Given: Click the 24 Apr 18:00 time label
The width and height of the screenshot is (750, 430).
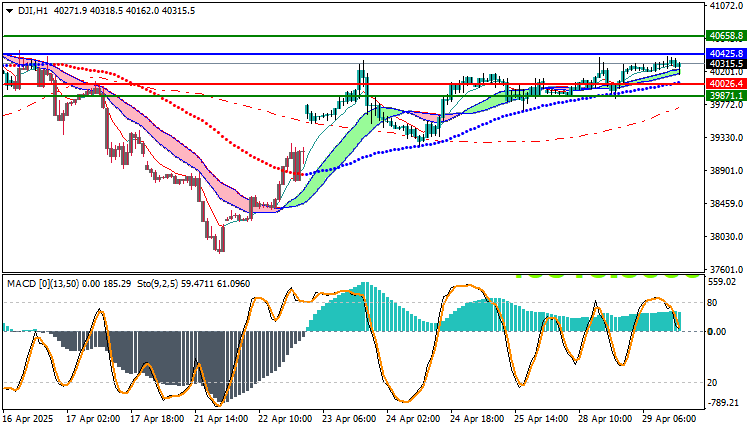Looking at the screenshot, I should pyautogui.click(x=477, y=419).
